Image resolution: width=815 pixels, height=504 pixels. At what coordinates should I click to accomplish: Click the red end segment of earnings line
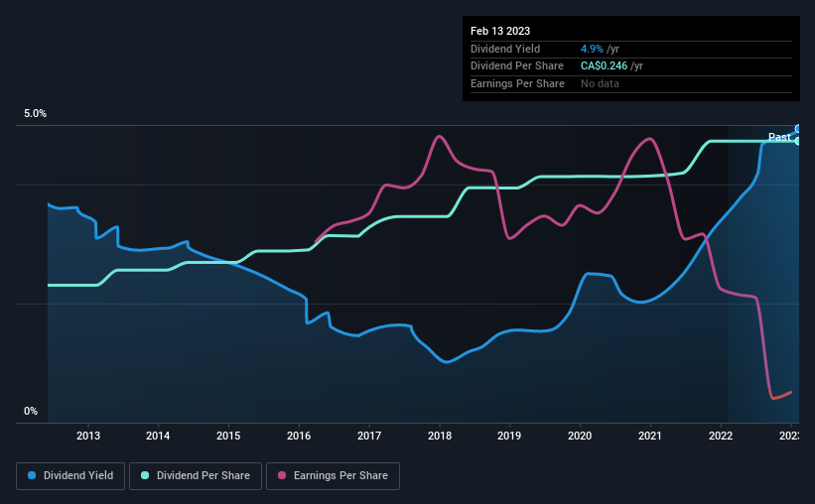780,395
